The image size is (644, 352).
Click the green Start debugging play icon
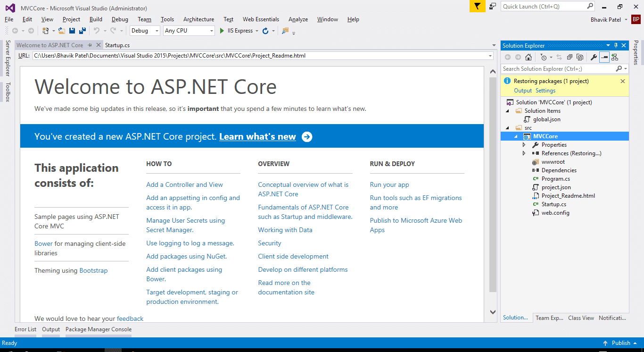point(222,31)
